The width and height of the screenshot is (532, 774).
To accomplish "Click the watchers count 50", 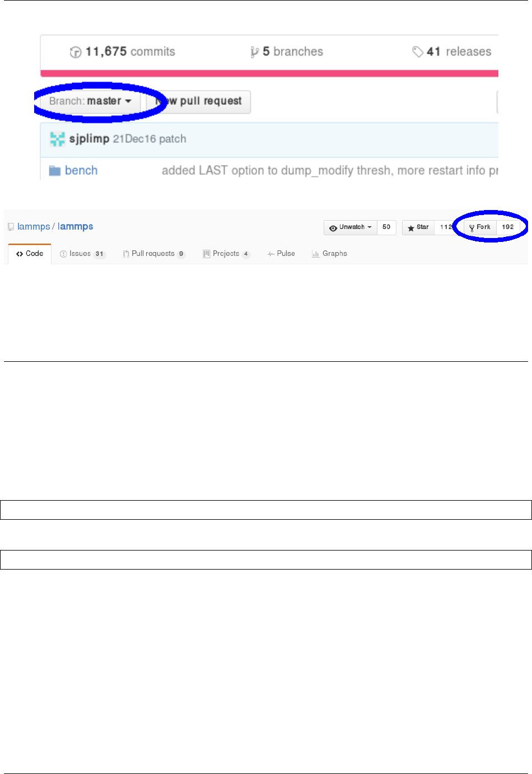I will pos(386,227).
